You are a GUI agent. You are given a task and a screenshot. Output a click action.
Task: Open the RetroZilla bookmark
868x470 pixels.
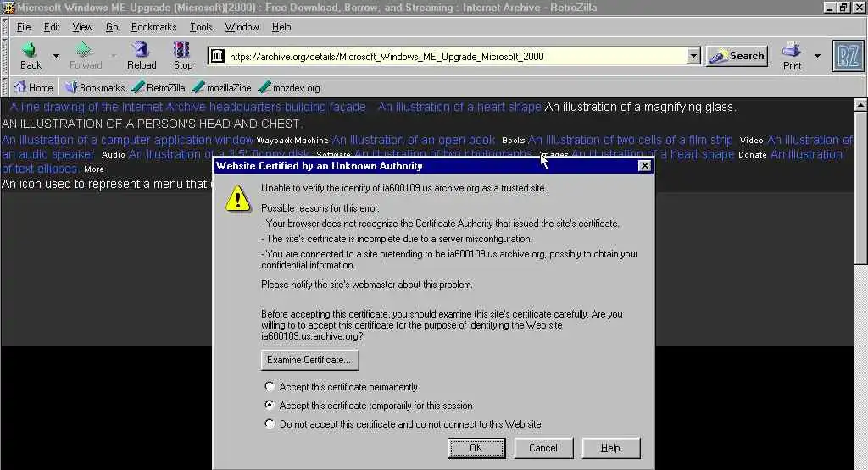(159, 87)
